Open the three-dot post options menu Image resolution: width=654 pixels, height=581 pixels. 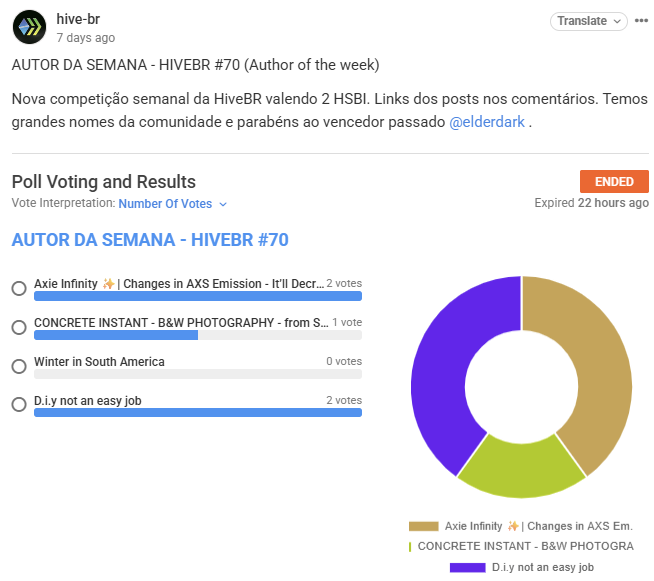click(641, 20)
